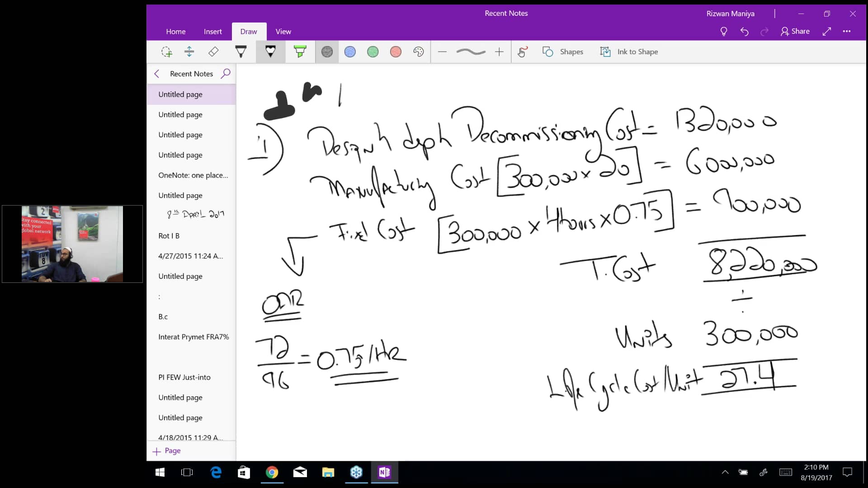Expand the system tray hidden icons
The height and width of the screenshot is (488, 868).
point(725,472)
